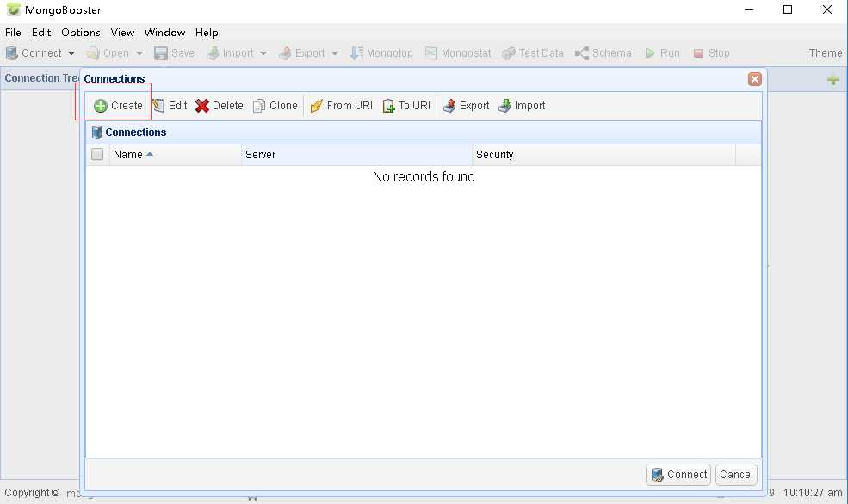
Task: Open the View menu
Action: pyautogui.click(x=122, y=33)
